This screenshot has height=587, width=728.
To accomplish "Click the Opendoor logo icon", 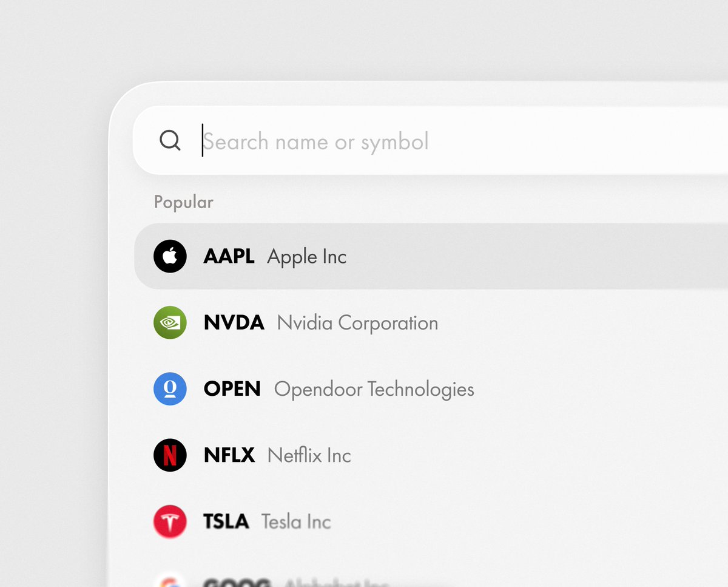I will (x=170, y=389).
